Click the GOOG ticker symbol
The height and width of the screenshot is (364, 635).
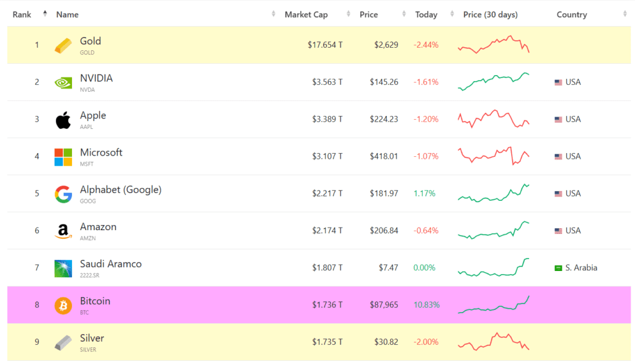88,202
